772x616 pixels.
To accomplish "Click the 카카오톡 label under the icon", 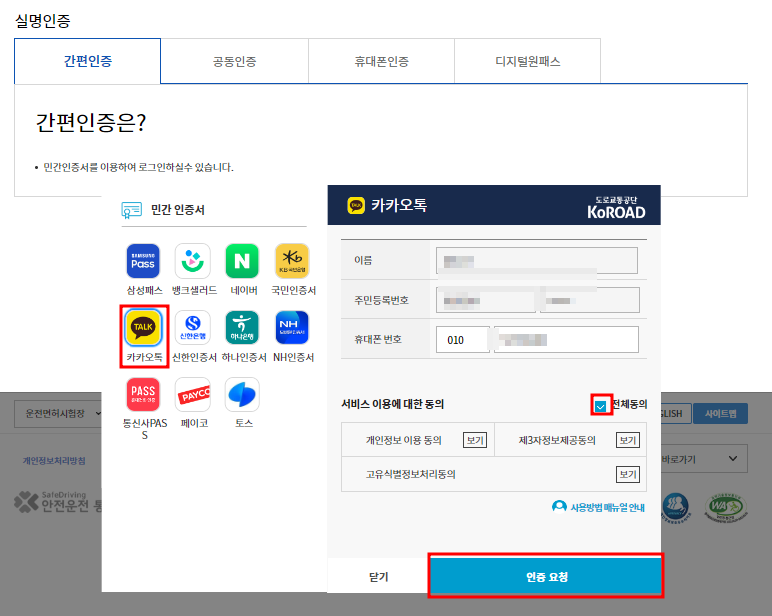I will pos(144,357).
